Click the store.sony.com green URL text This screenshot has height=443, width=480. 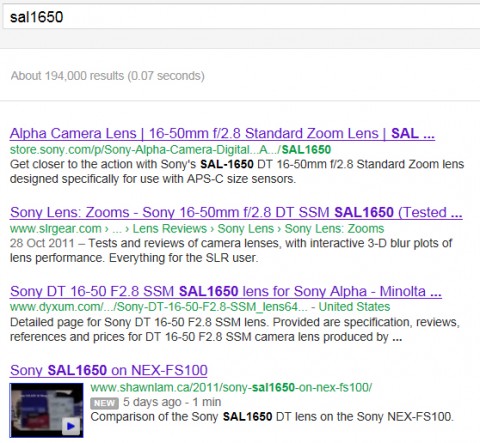(170, 150)
